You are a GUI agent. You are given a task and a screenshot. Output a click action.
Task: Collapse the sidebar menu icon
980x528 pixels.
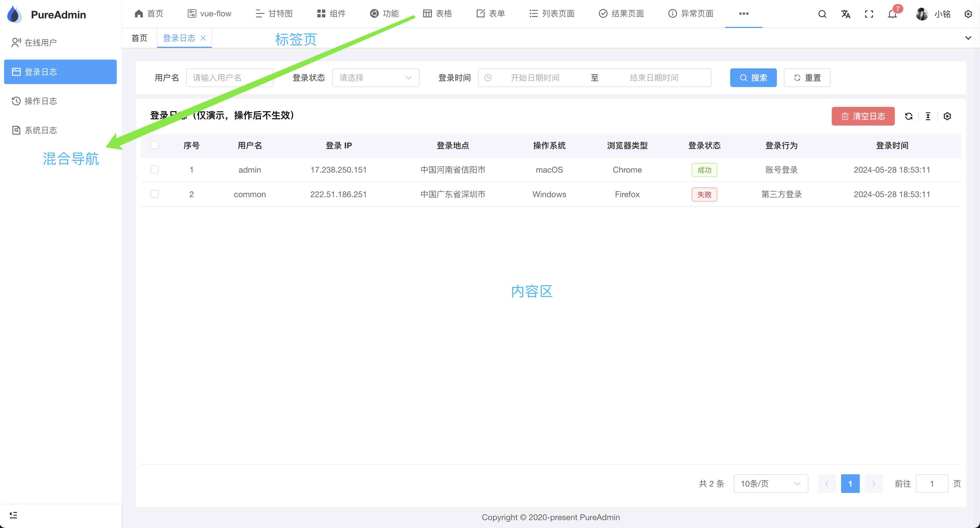pyautogui.click(x=13, y=515)
